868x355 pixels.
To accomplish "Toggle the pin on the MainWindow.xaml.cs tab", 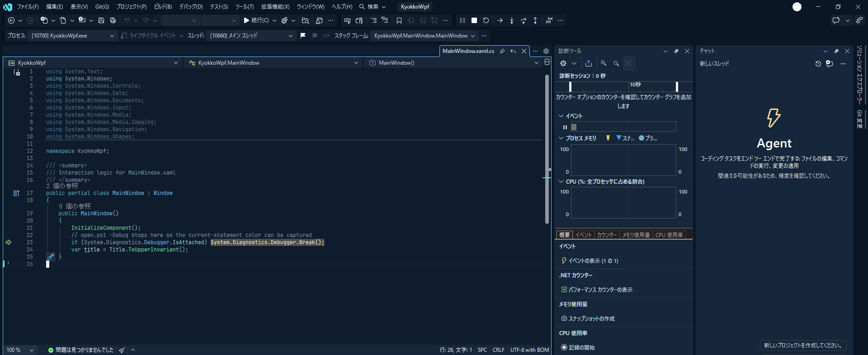I will [x=502, y=51].
